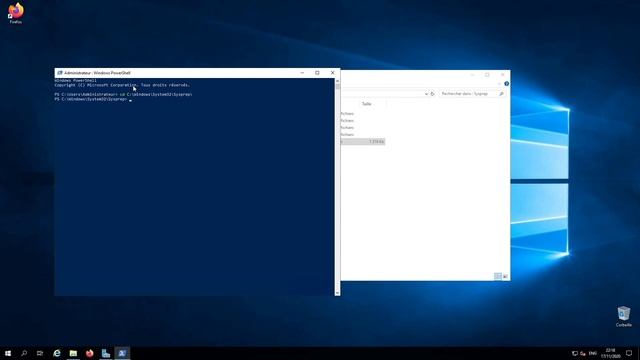The height and width of the screenshot is (360, 640).
Task: Expand Explorer address bar history dropdown
Action: pos(426,94)
